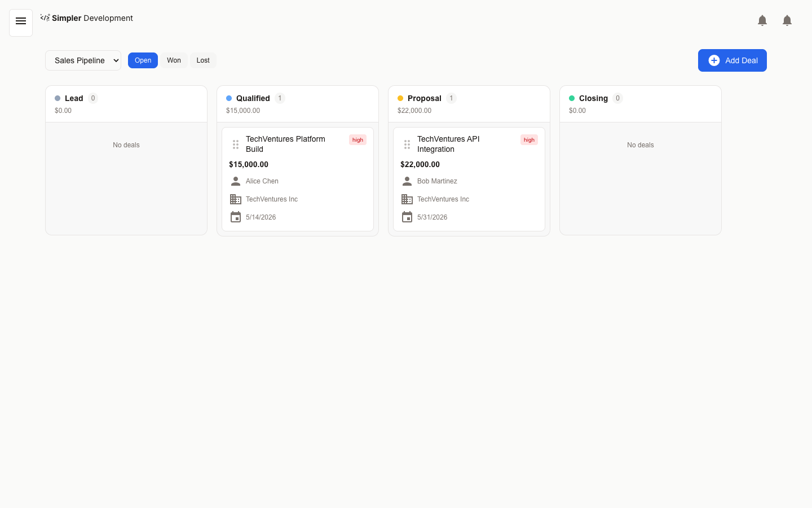Click the gray Lead stage color dot

pos(58,98)
